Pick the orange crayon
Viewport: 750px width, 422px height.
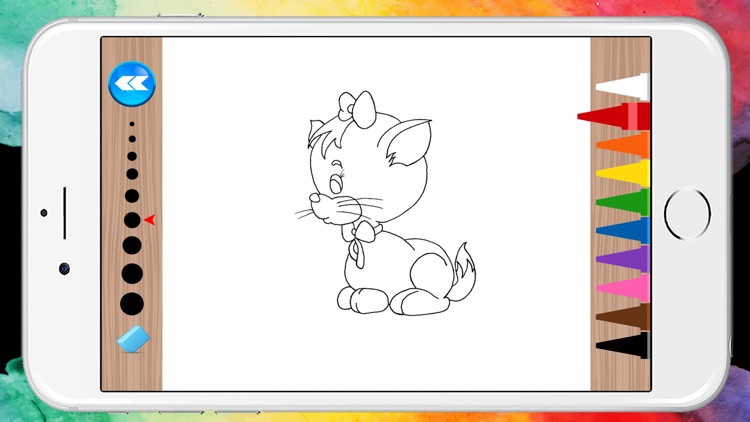623,144
